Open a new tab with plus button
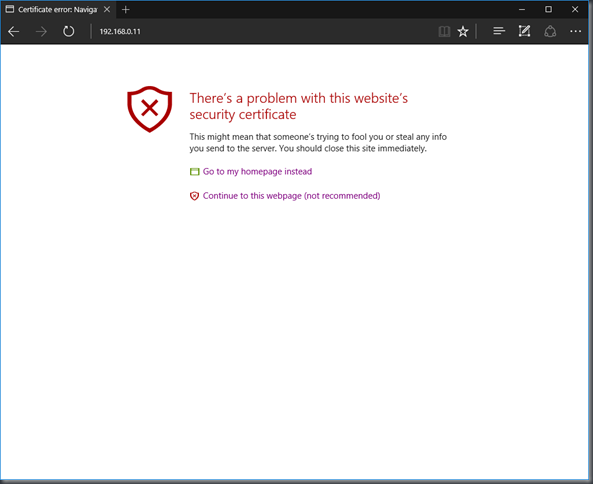 126,10
